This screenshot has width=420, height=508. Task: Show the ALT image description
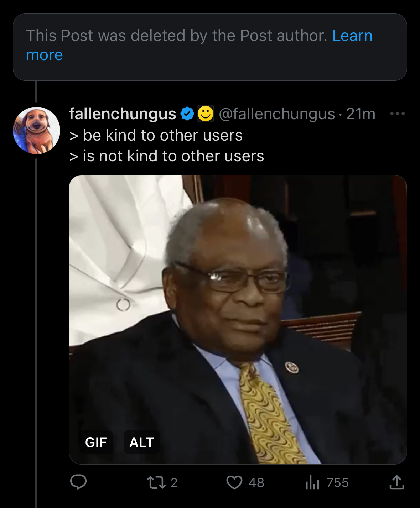(x=141, y=442)
